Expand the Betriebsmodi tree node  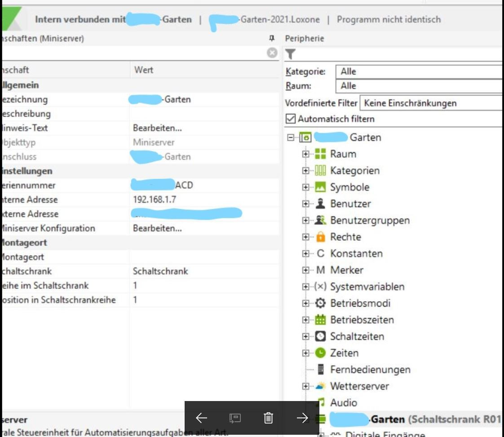(305, 303)
